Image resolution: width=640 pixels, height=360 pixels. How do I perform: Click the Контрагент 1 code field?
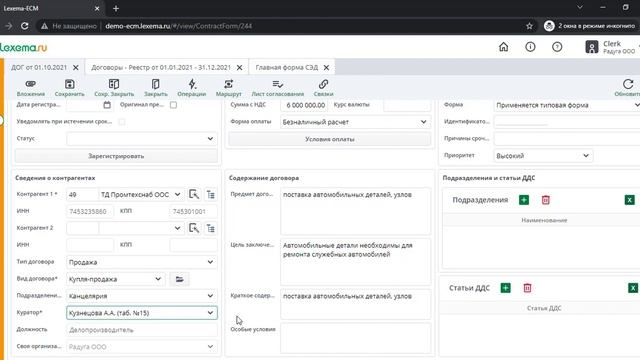tap(82, 195)
